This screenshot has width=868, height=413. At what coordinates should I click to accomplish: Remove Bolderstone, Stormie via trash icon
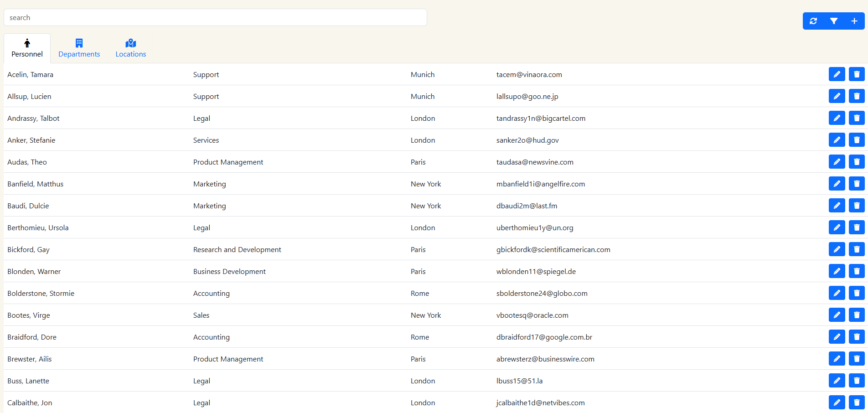coord(857,293)
